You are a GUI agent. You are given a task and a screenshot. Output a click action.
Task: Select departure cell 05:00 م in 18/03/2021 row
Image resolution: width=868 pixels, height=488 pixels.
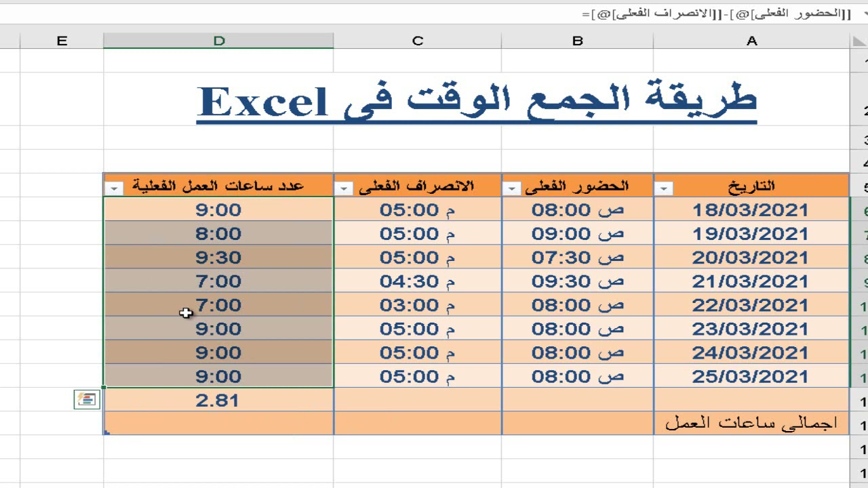pos(418,209)
